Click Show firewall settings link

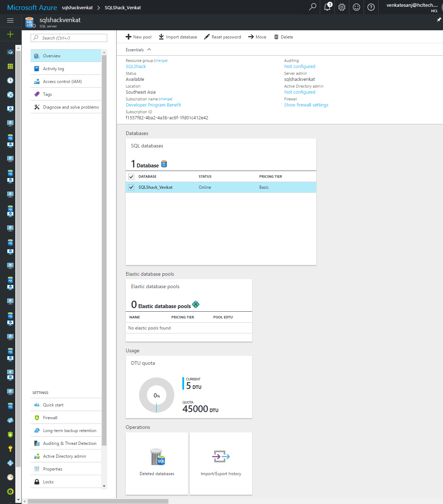point(306,105)
